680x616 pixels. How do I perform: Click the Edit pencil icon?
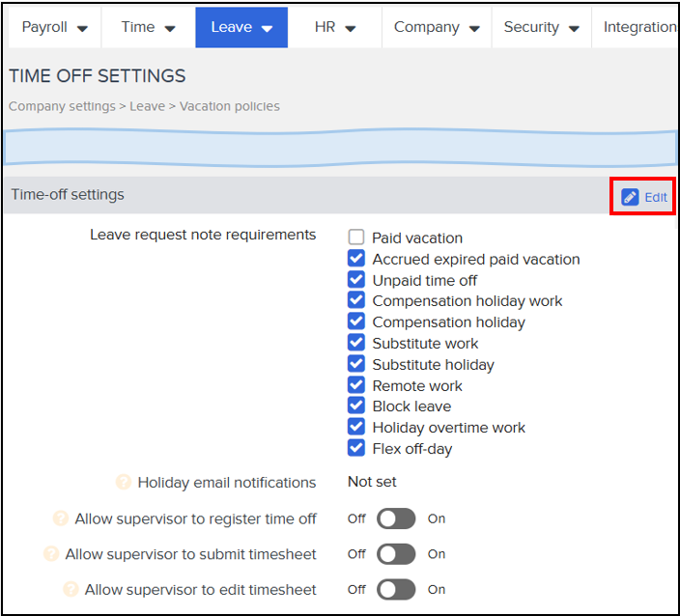630,197
